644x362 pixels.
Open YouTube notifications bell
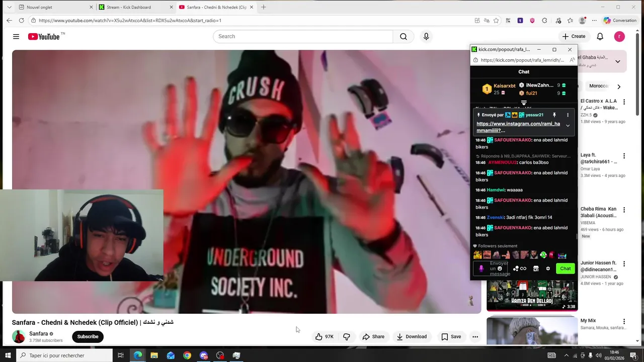pyautogui.click(x=600, y=36)
